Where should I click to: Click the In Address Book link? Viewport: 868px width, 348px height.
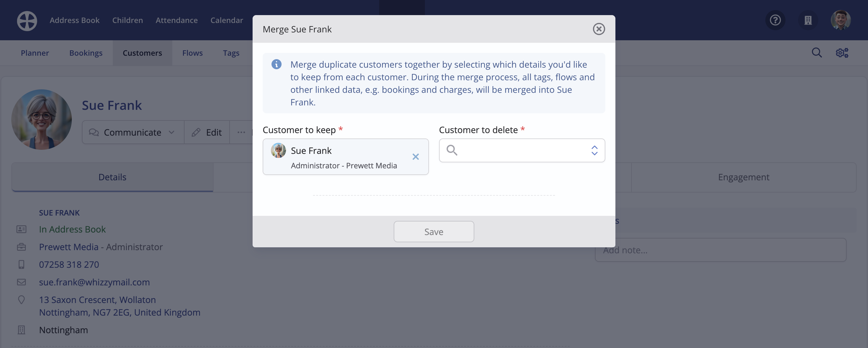[x=72, y=229]
